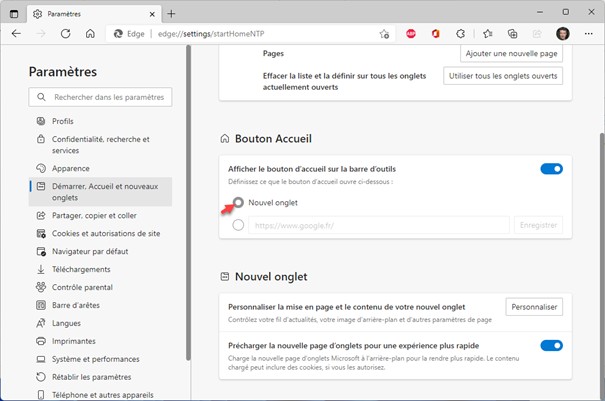Open the Settings and more menu
Screen dimensions: 605x401
click(x=588, y=34)
